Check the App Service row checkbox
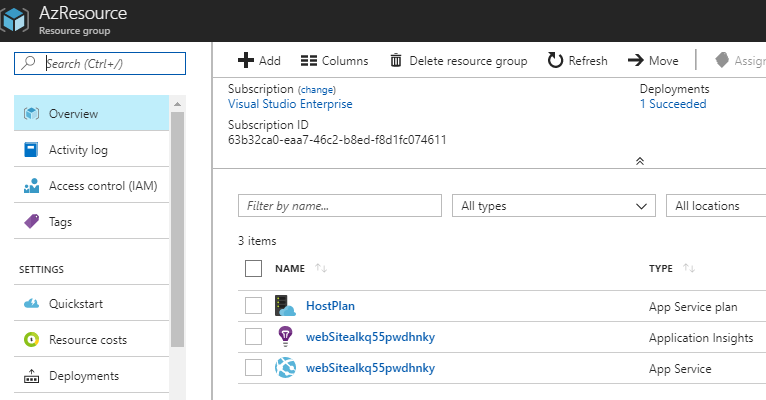 point(254,368)
